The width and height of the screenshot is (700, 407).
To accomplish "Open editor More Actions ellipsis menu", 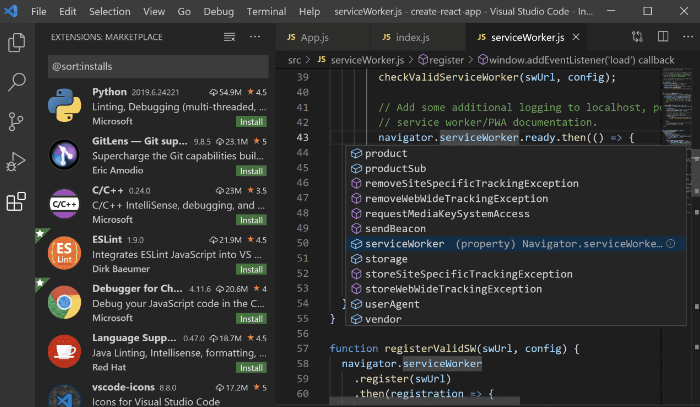I will (x=688, y=37).
